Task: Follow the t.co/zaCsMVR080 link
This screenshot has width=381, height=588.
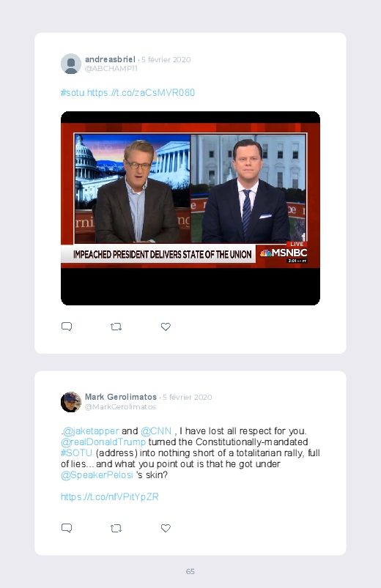Action: 141,92
